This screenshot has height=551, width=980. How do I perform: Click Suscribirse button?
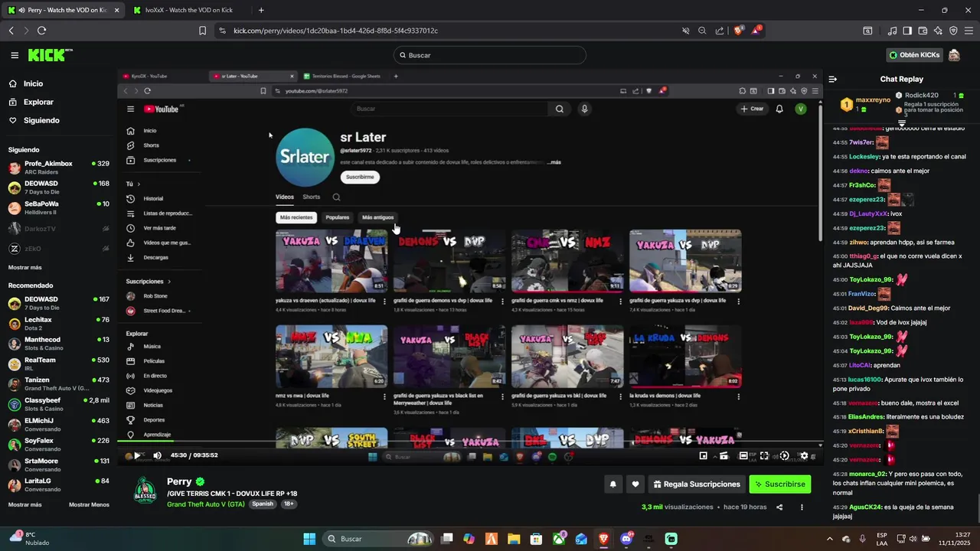(779, 484)
